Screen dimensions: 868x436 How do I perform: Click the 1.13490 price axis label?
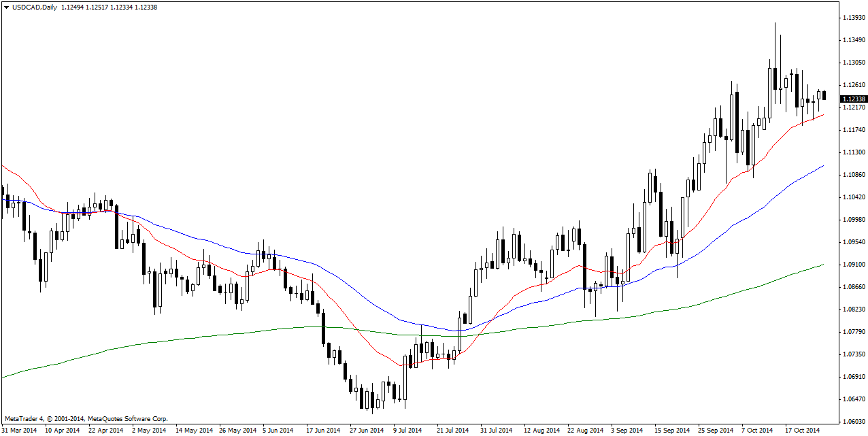[x=854, y=40]
